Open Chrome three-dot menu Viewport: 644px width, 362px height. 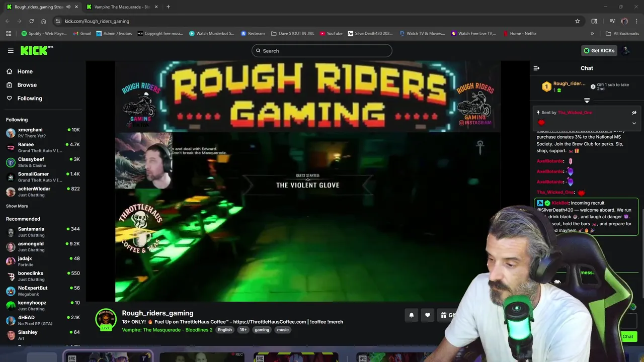click(x=637, y=21)
